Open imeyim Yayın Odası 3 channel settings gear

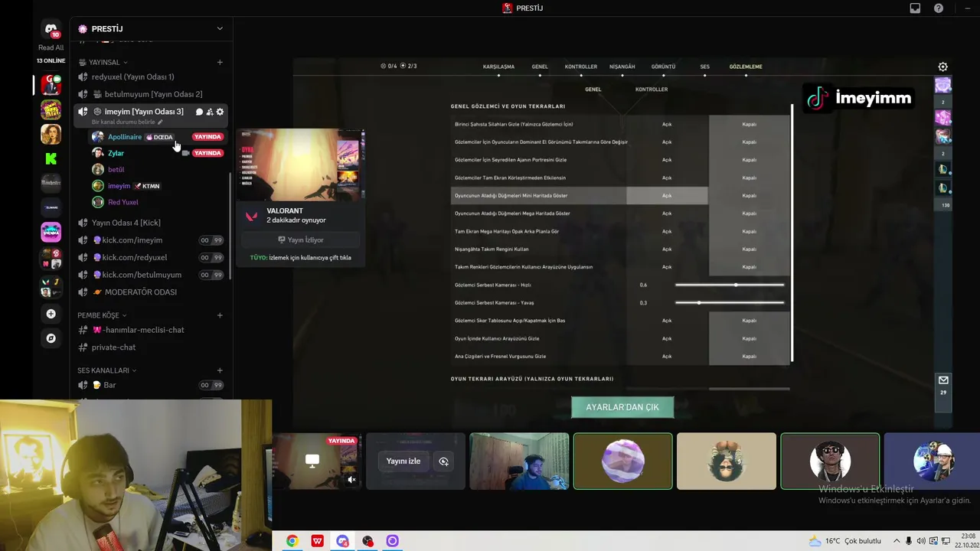coord(220,112)
